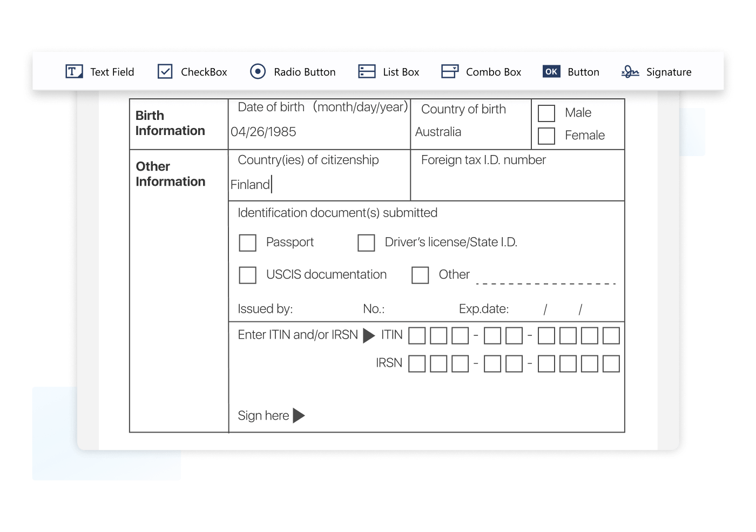The height and width of the screenshot is (532, 756).
Task: Choose the CheckBox tool icon
Action: (x=165, y=71)
